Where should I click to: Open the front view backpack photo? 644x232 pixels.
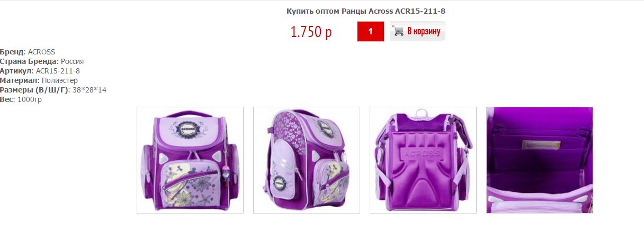point(190,160)
